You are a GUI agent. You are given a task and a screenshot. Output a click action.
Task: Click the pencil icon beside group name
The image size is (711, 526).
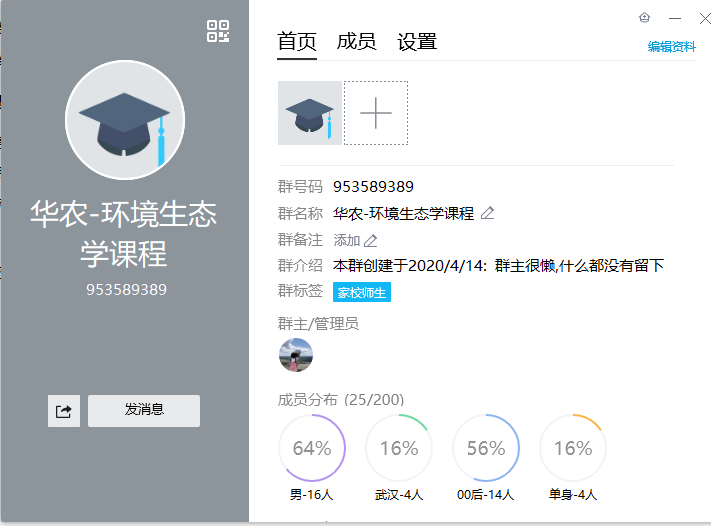click(x=488, y=213)
